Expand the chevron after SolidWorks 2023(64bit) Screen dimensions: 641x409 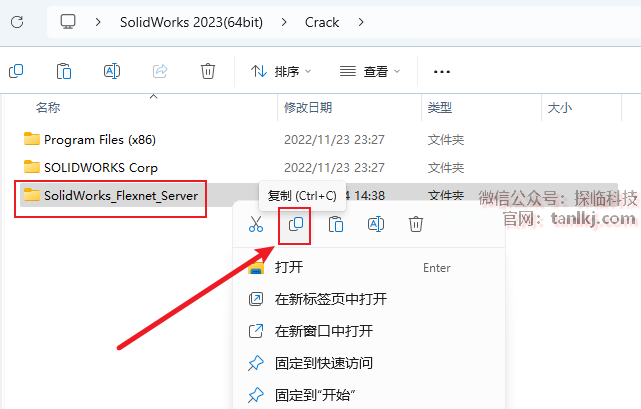pyautogui.click(x=284, y=22)
